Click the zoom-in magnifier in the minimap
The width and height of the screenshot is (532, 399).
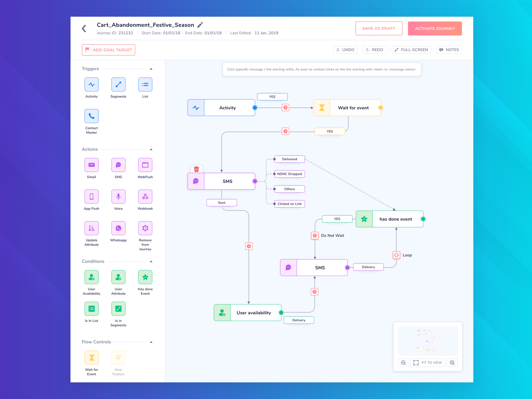click(x=452, y=362)
